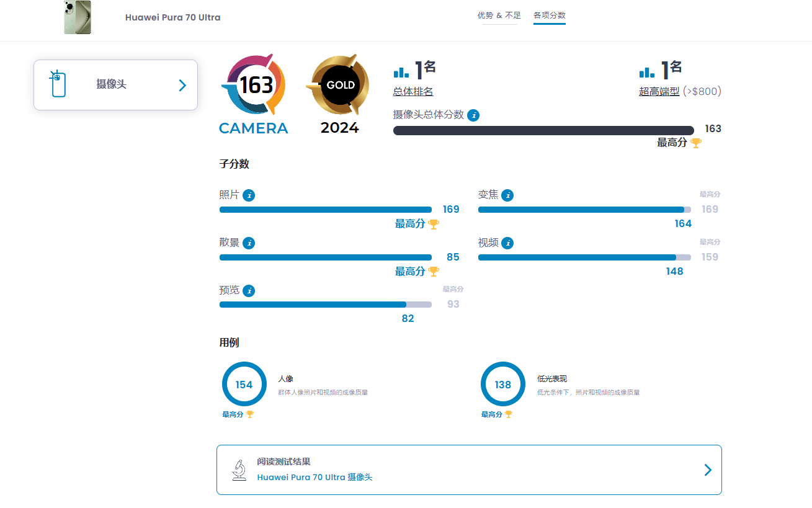This screenshot has height=508, width=812.
Task: Expand the 摄像头 card chevron arrow
Action: click(182, 85)
